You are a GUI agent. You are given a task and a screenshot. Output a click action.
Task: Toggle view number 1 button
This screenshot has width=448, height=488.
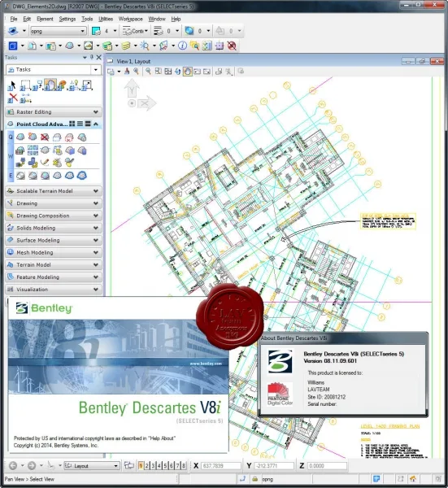click(141, 465)
